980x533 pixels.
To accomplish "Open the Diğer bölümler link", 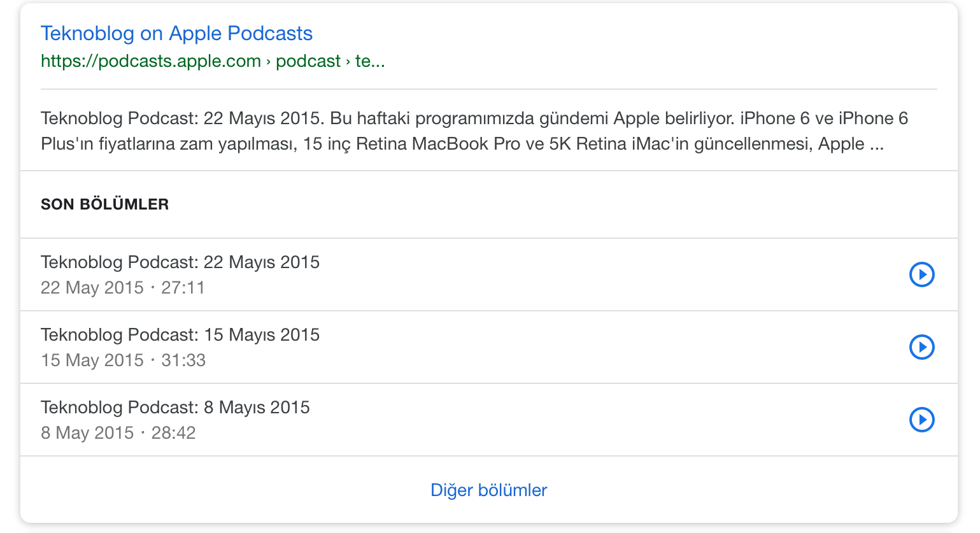I will tap(488, 490).
